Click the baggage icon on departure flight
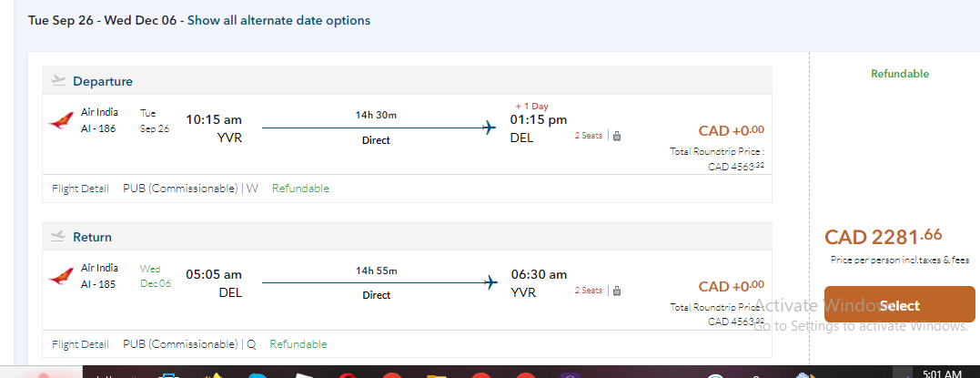980x378 pixels. click(617, 137)
